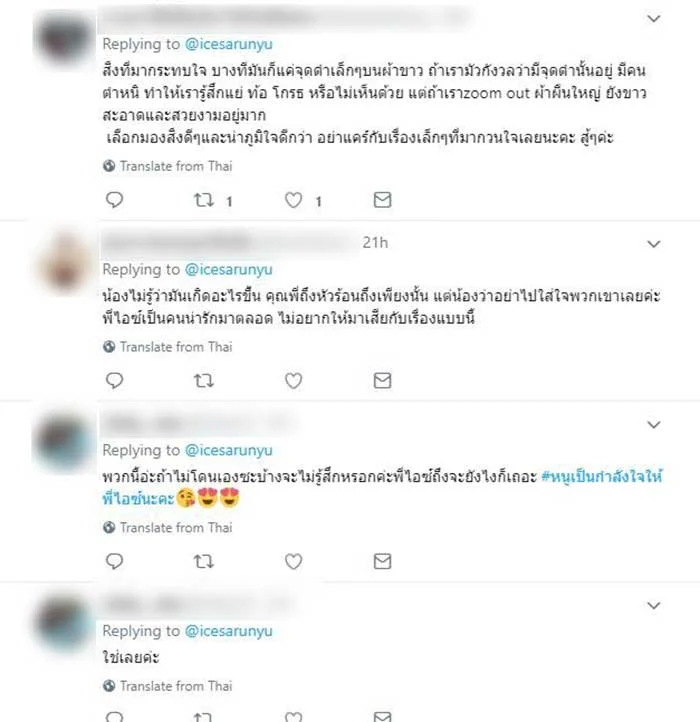This screenshot has width=700, height=722.
Task: Like the first tweet with 1 like
Action: click(x=293, y=200)
